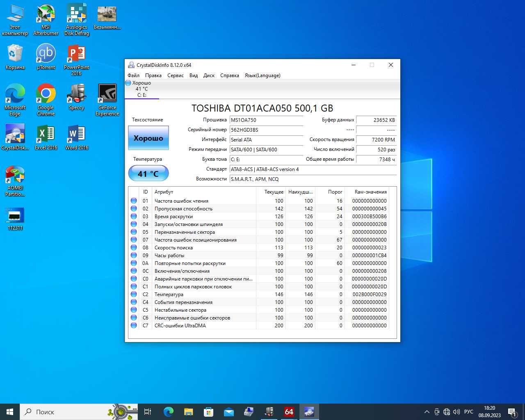The image size is (525, 420).
Task: Open GeForce Experience desktop icon
Action: click(x=107, y=100)
